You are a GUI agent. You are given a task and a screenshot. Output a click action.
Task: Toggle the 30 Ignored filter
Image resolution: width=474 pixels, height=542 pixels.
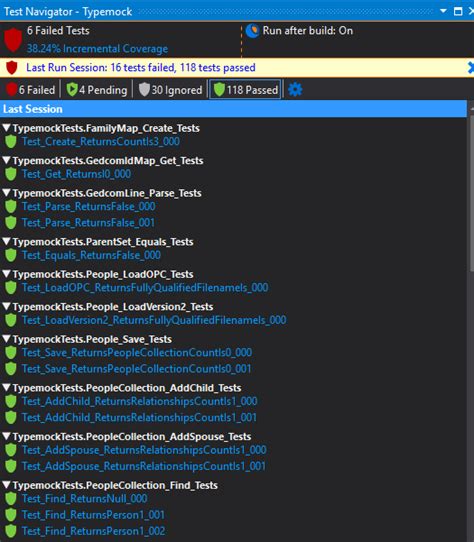point(170,90)
